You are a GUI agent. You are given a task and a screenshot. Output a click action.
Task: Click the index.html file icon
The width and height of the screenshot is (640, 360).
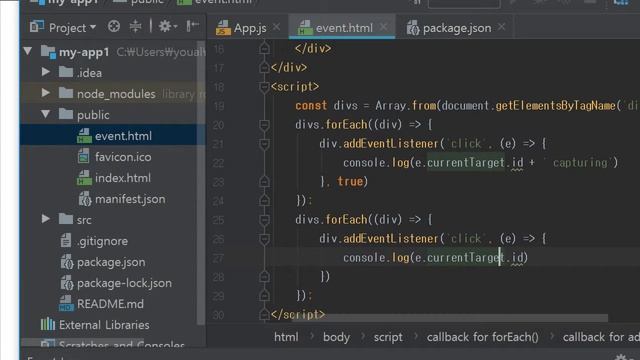point(84,178)
